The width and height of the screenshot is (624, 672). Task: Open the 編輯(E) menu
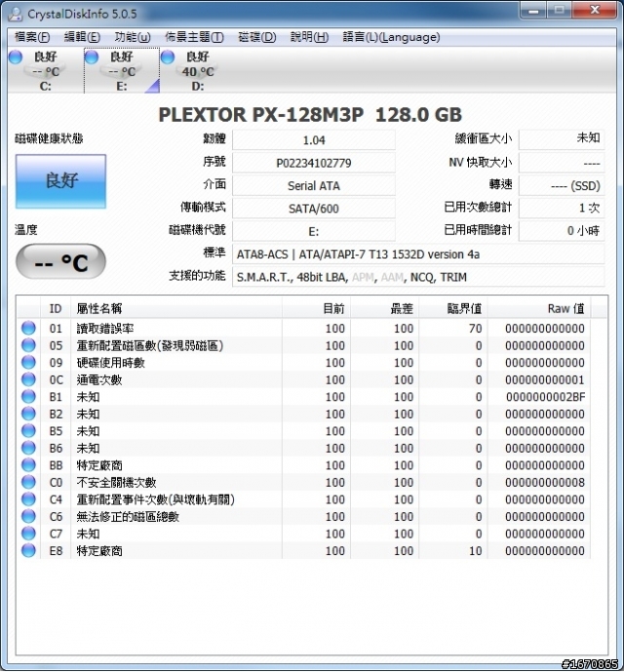point(82,37)
